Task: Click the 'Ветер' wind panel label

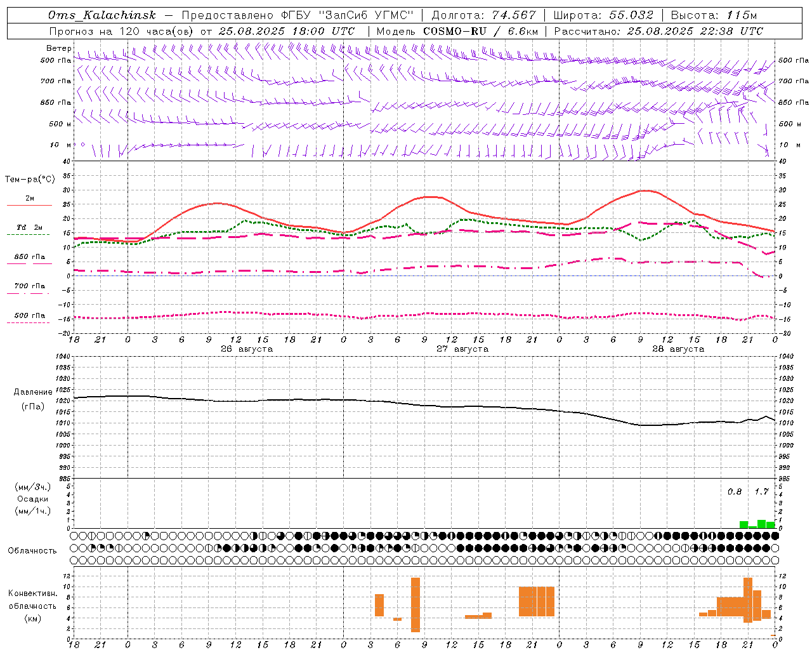Action: [59, 48]
